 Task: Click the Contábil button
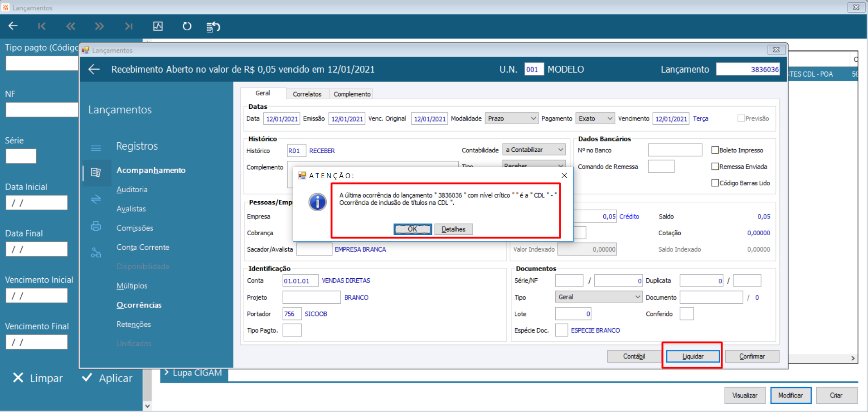(x=634, y=356)
